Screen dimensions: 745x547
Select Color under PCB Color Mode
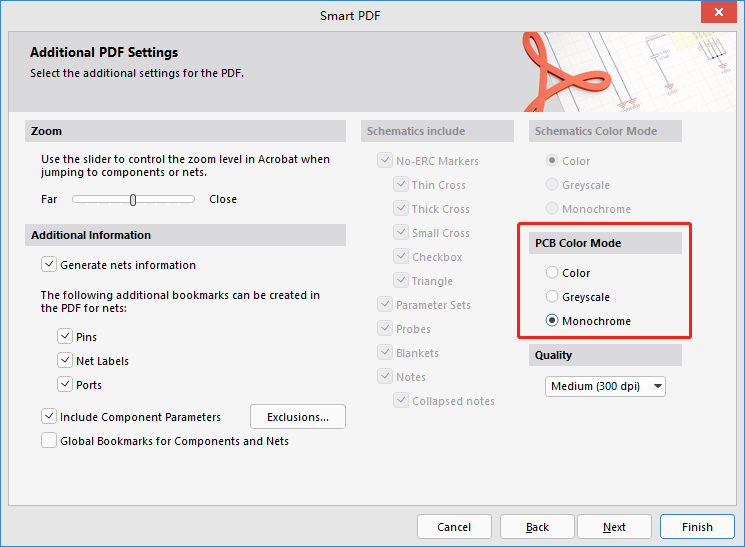pyautogui.click(x=552, y=273)
